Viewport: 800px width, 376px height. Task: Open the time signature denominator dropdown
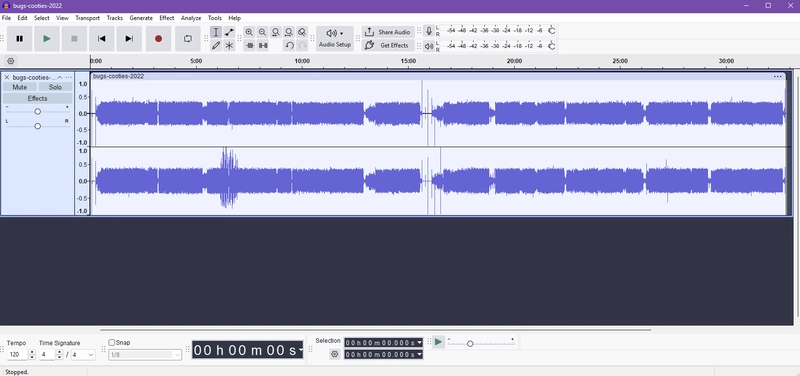83,355
